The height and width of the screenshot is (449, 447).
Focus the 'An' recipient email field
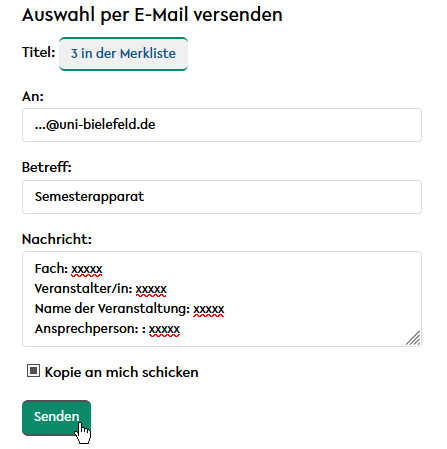pyautogui.click(x=222, y=125)
